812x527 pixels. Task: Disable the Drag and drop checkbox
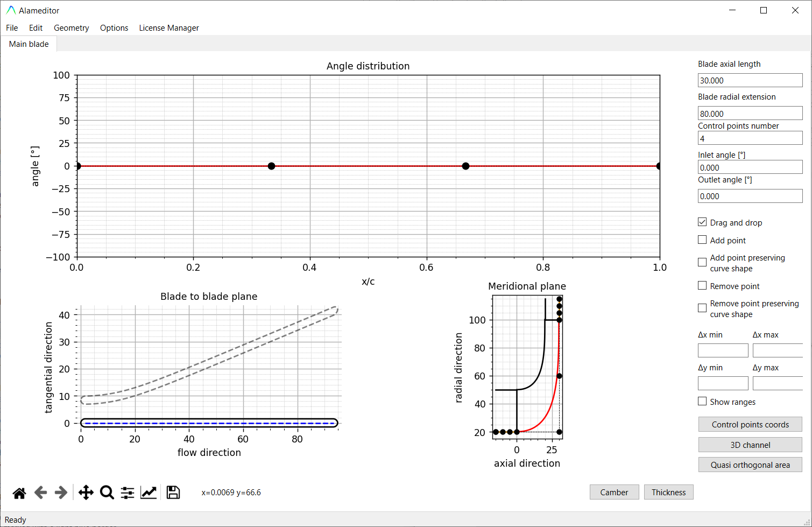click(702, 222)
